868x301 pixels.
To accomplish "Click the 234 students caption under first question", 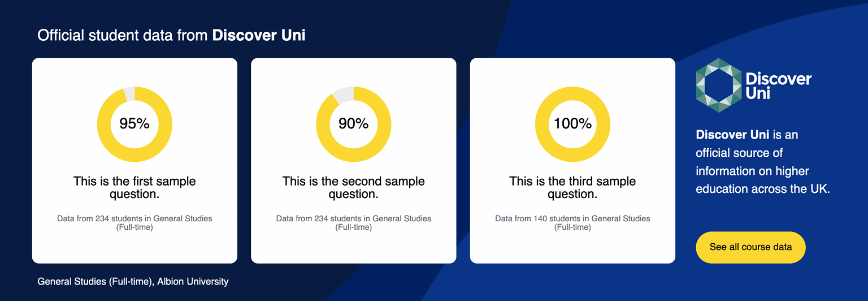I will coord(134,223).
